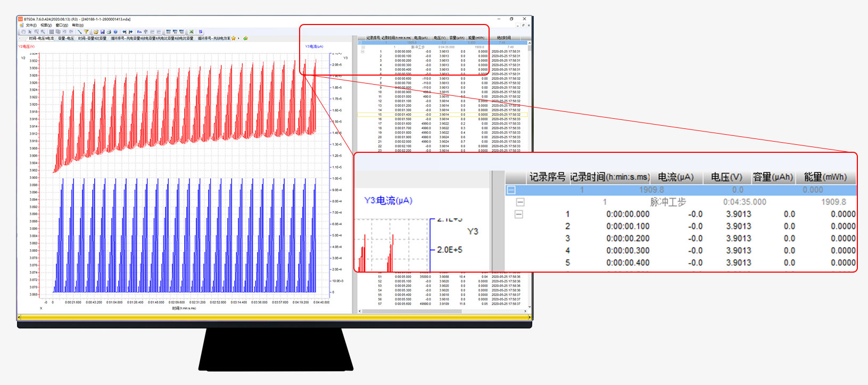
Task: Open help with the blue question icon
Action: coord(115,32)
